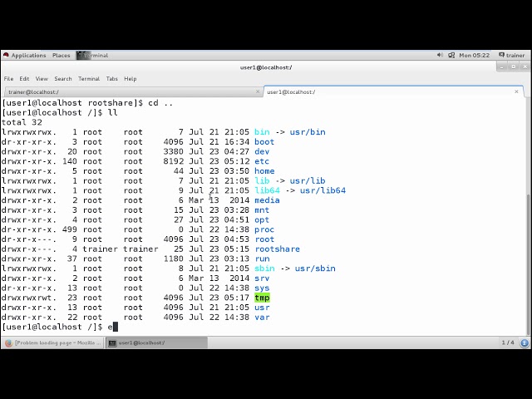Click the 'lib64' symlink name
This screenshot has height=399, width=532.
(x=267, y=190)
